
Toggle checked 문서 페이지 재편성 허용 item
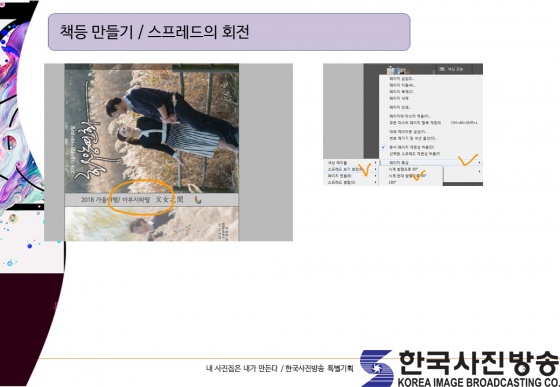click(411, 147)
